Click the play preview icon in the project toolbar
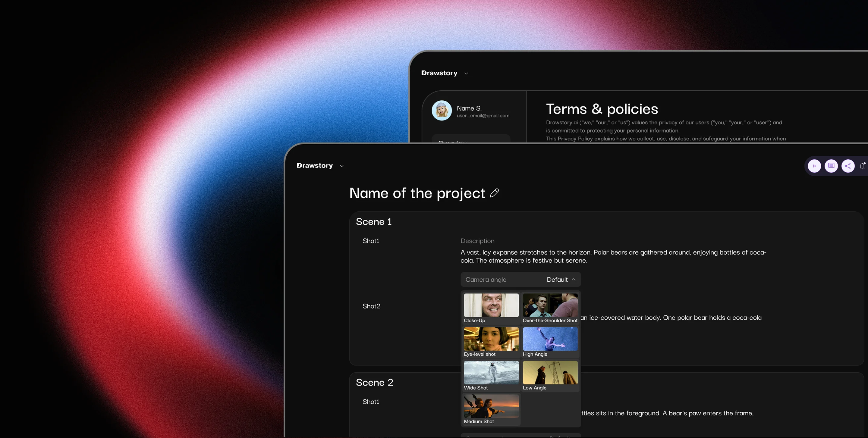The height and width of the screenshot is (438, 868). 814,166
